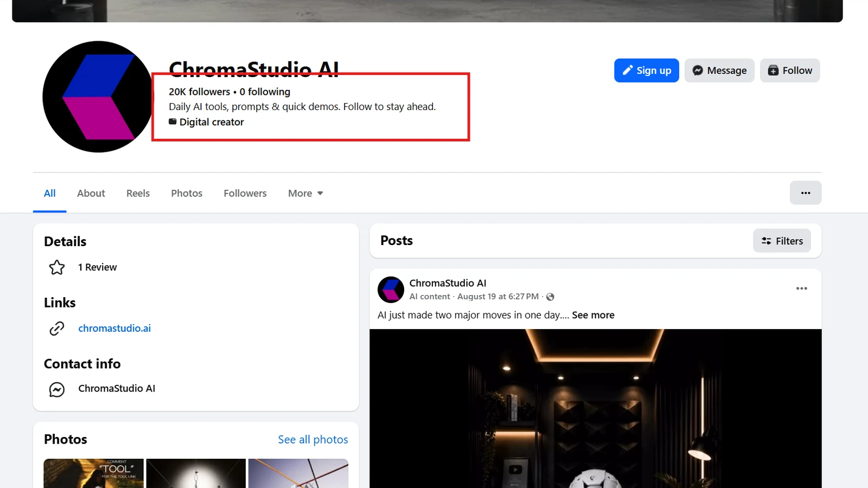The image size is (868, 488).
Task: Click the 20K followers count
Action: click(200, 92)
